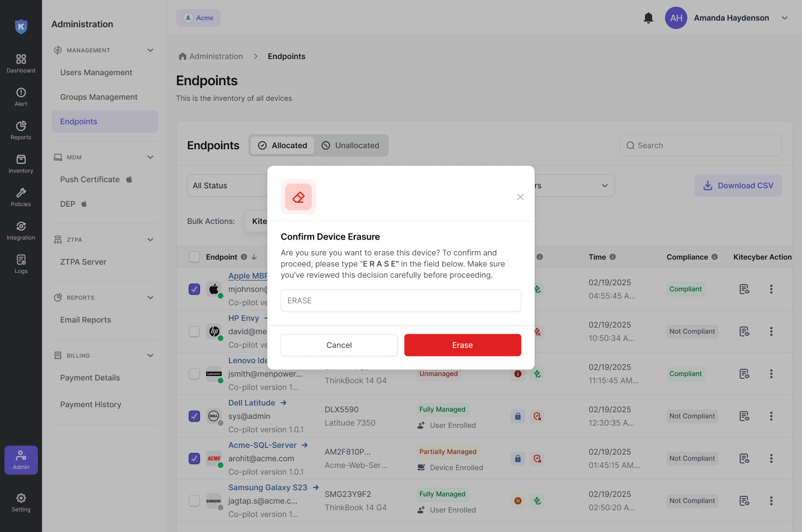Click the ERASE confirmation text field
Viewport: 802px width, 532px height.
click(x=401, y=301)
